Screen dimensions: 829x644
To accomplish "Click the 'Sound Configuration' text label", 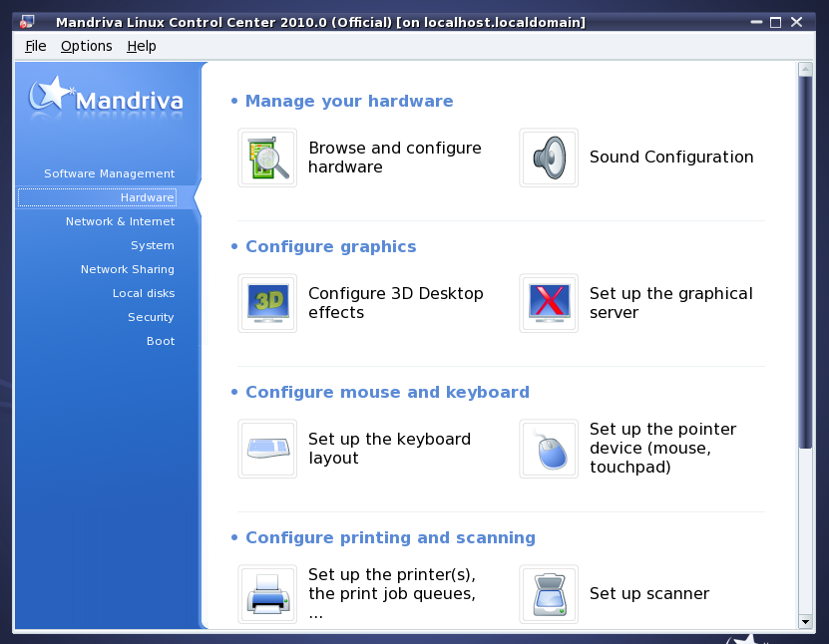I will tap(671, 157).
